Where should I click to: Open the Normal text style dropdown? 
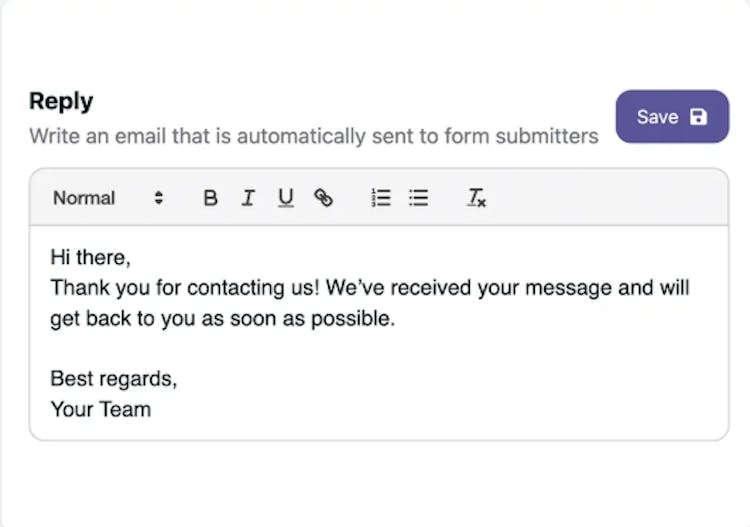[x=108, y=198]
